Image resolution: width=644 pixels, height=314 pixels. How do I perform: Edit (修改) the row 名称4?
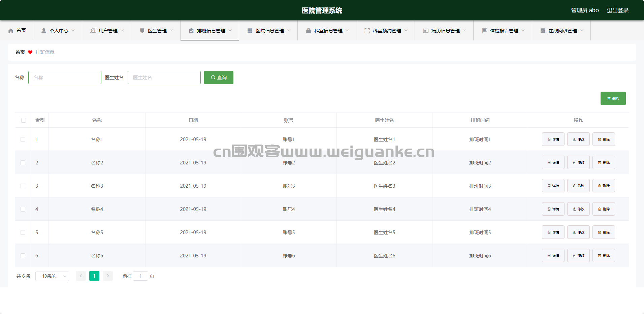(578, 209)
